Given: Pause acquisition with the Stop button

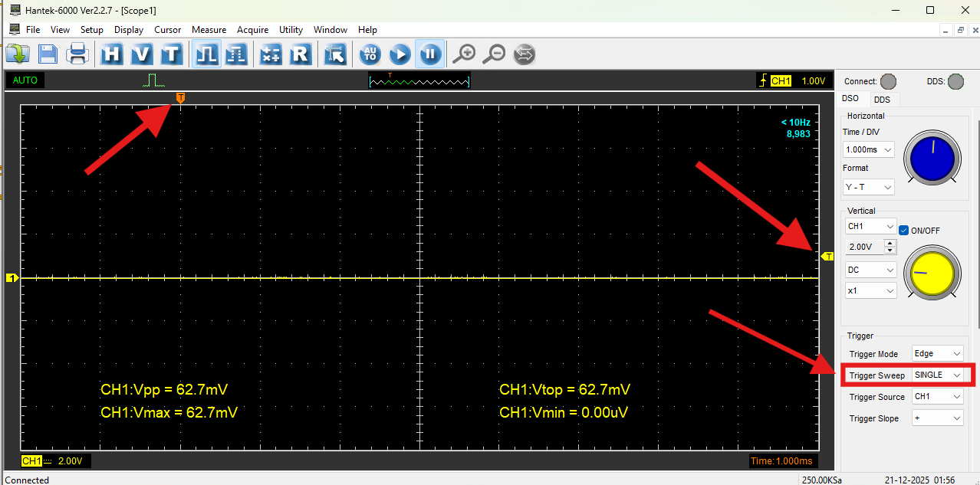Looking at the screenshot, I should tap(429, 54).
